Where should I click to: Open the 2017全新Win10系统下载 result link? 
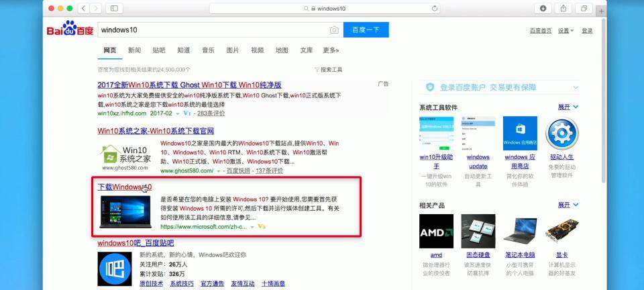click(189, 85)
